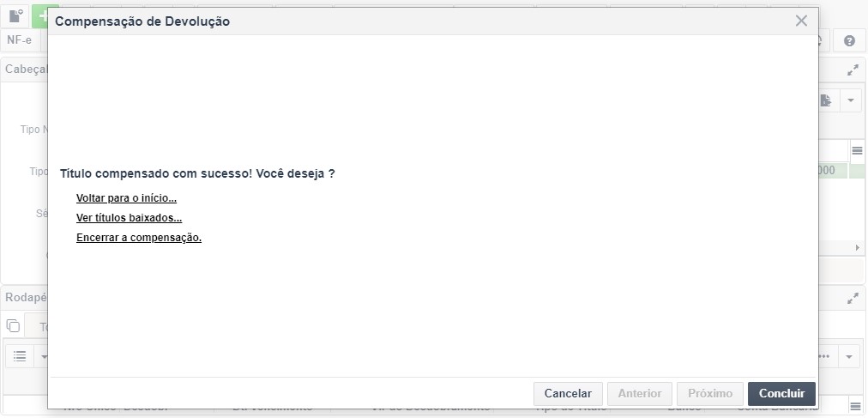Click the ellipsis more-options icon in Rodapé toolbar
868x418 pixels.
point(825,355)
